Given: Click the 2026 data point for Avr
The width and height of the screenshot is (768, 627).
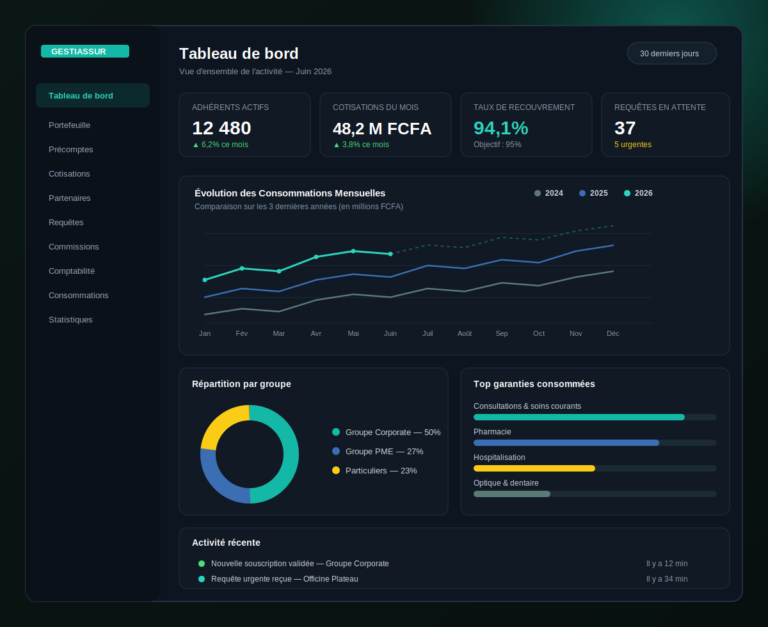Looking at the screenshot, I should tap(316, 257).
